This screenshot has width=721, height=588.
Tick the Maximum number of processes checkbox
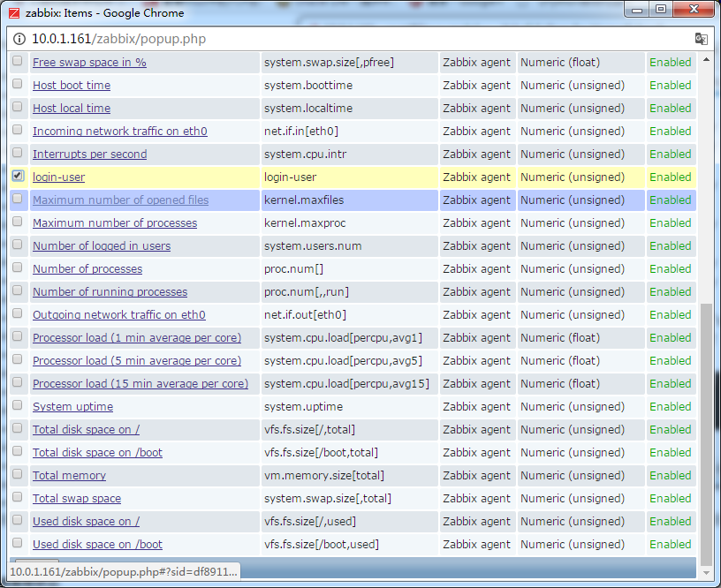point(18,222)
